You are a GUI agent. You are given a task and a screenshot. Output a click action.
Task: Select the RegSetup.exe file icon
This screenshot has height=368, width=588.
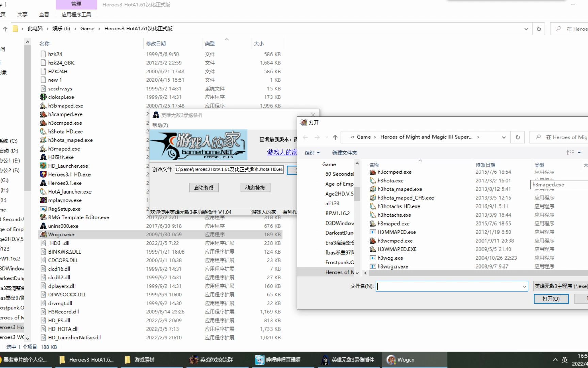43,209
